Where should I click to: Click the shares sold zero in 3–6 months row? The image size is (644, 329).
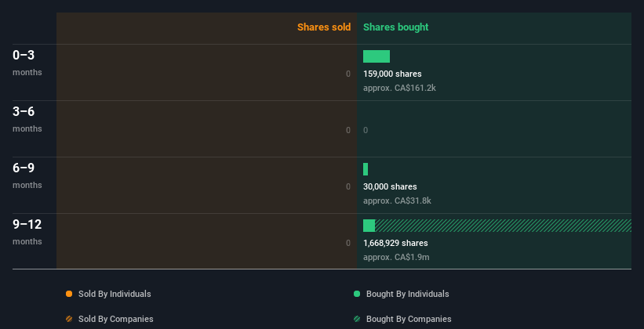tap(348, 131)
